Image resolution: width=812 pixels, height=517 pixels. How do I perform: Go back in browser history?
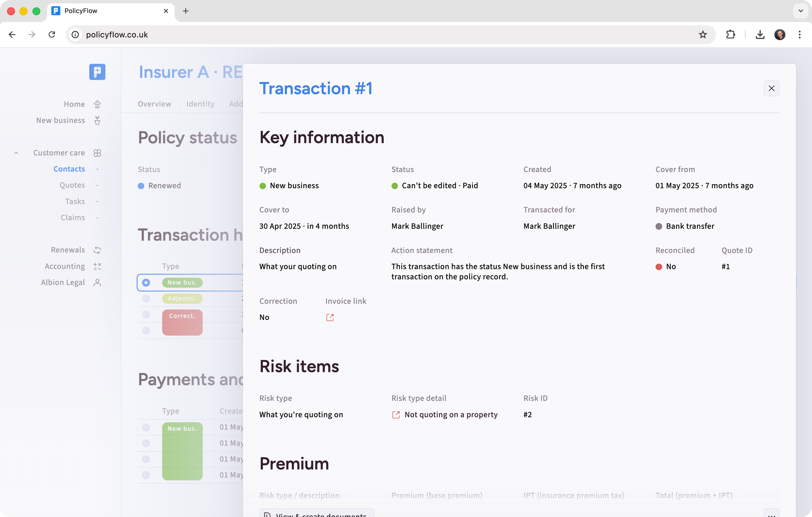tap(12, 34)
